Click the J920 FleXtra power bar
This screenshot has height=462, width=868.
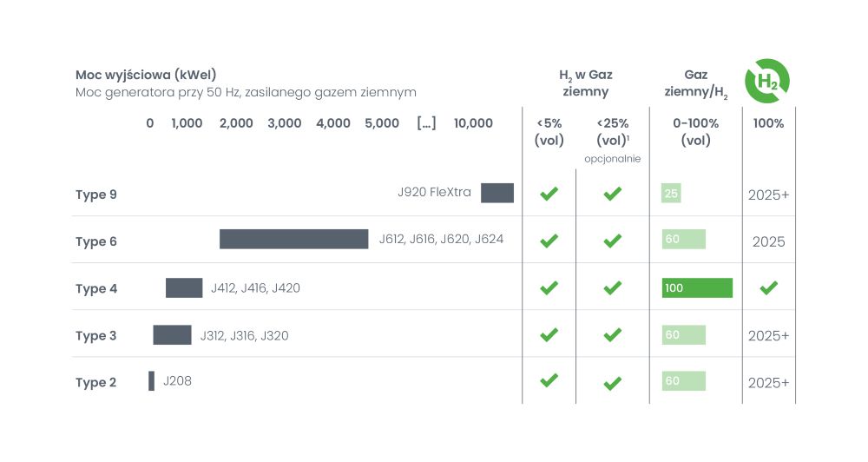(497, 193)
